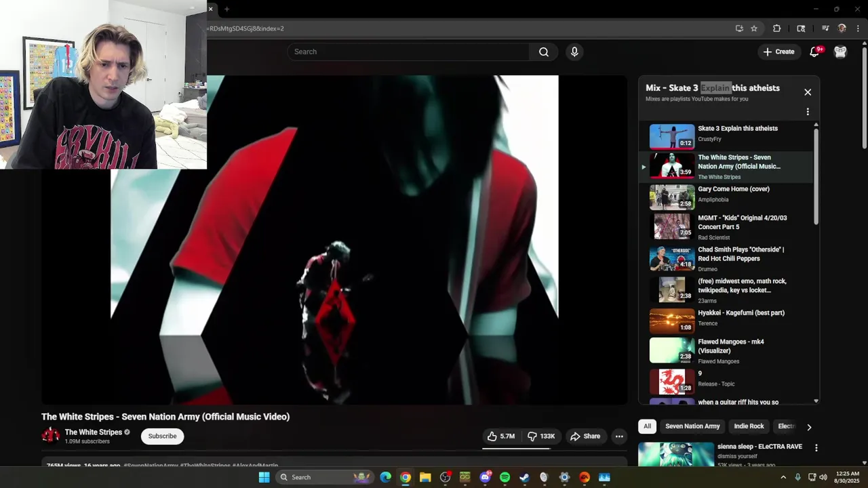Bookmark this page with the star icon
Screen dimensions: 868x488
tap(754, 28)
